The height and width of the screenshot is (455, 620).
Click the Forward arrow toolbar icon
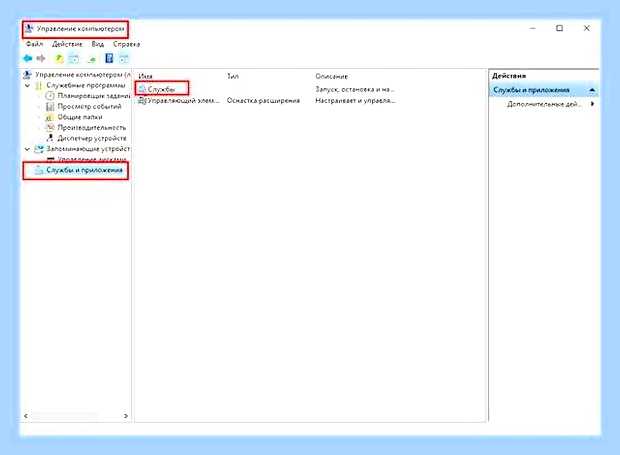(x=41, y=59)
